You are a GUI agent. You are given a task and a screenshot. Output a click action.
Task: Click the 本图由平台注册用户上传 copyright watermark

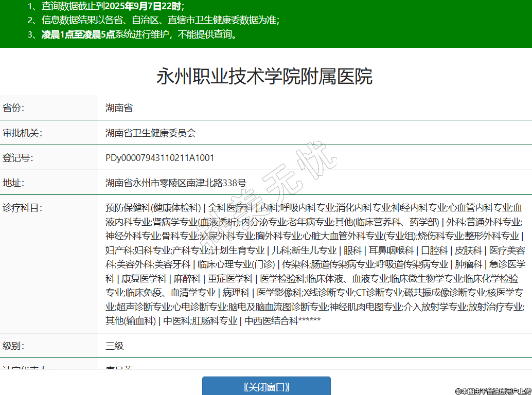tap(493, 391)
